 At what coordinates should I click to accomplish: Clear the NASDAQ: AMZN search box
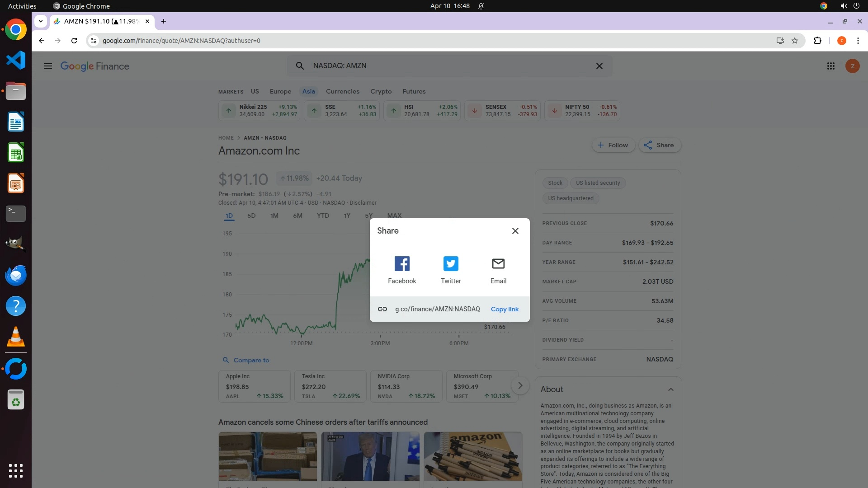599,66
